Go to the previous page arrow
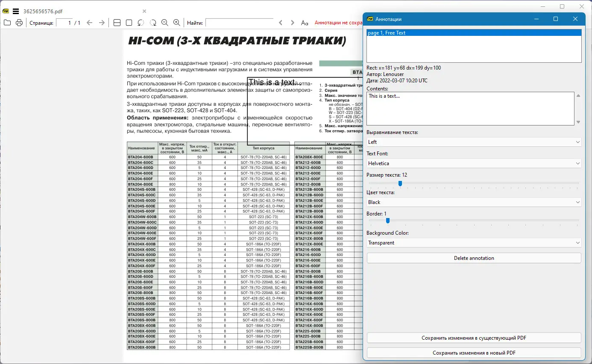The image size is (592, 364). coord(89,23)
